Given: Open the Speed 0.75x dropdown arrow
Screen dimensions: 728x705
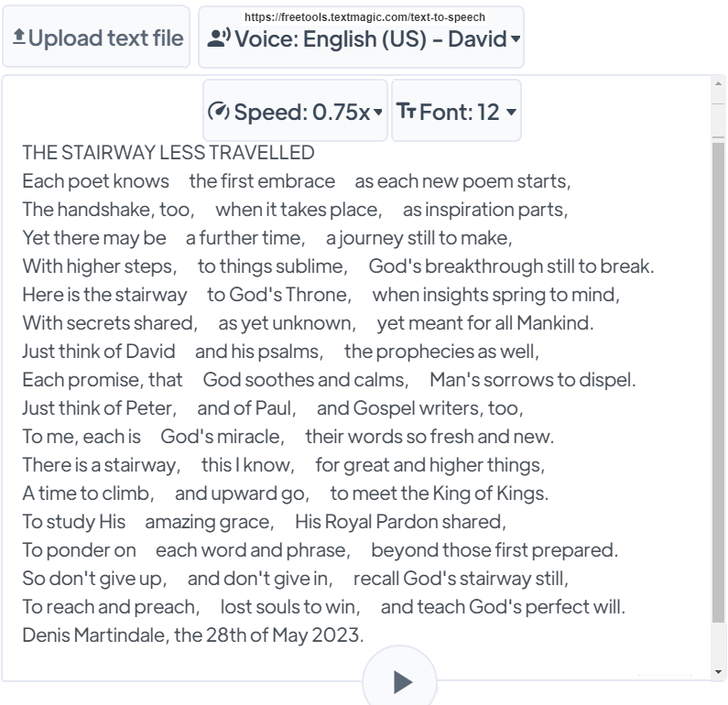Looking at the screenshot, I should [378, 113].
